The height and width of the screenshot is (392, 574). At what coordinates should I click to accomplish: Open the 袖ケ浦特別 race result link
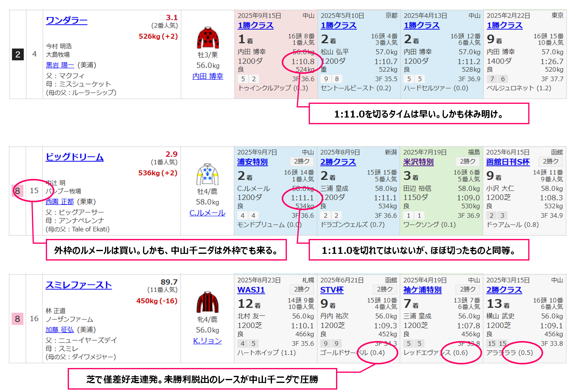(422, 290)
